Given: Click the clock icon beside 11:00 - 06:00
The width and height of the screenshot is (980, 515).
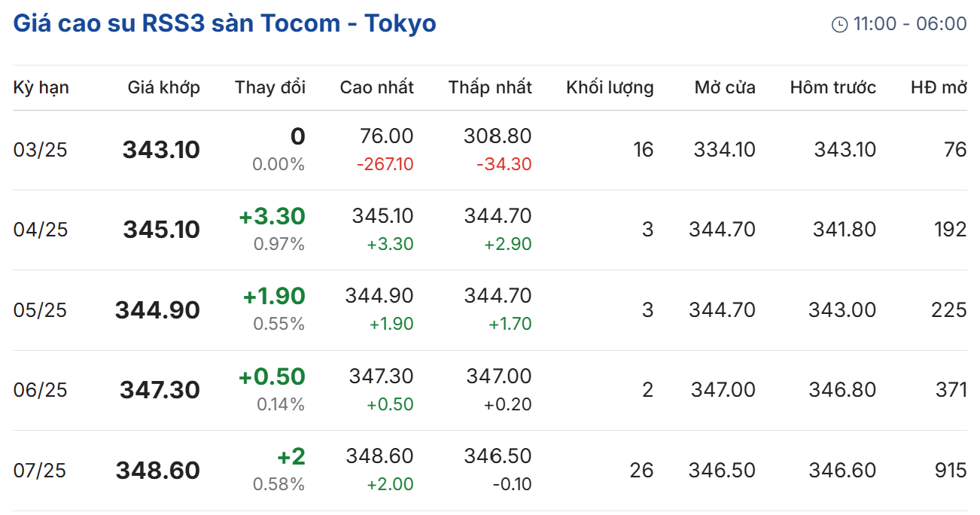Looking at the screenshot, I should [x=838, y=25].
